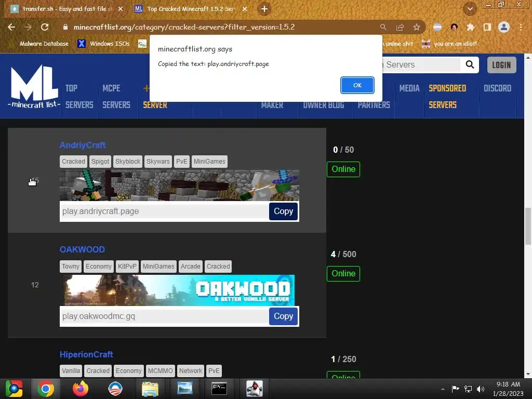The width and height of the screenshot is (532, 399).
Task: Click MiniGames tag under AndriyCraft
Action: pyautogui.click(x=209, y=162)
